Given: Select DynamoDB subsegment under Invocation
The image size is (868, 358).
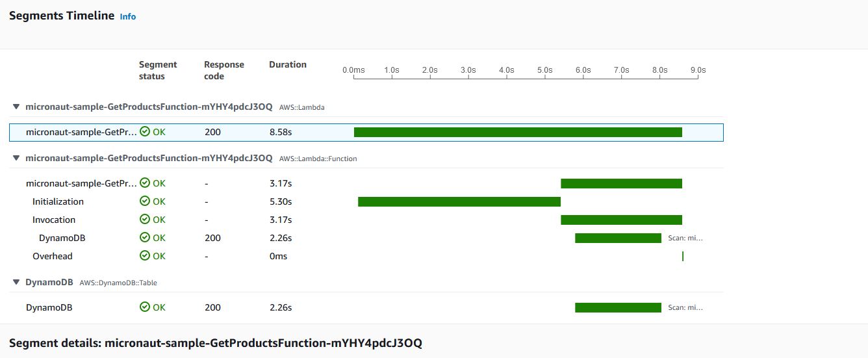Looking at the screenshot, I should coord(366,238).
